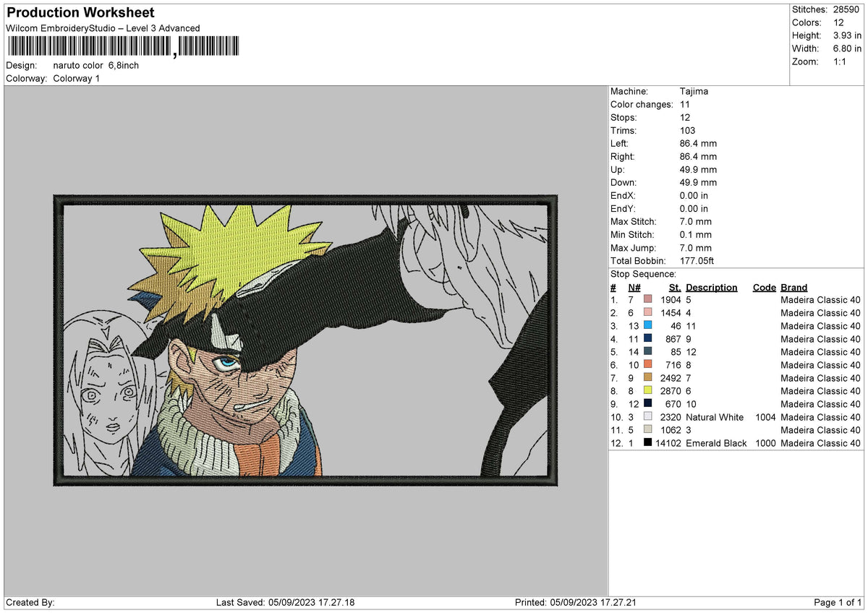Click the swatch beside stitch count 670

(x=647, y=404)
